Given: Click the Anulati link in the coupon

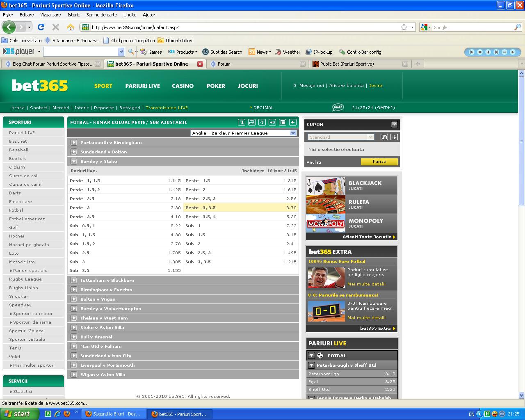Looking at the screenshot, I should (314, 162).
